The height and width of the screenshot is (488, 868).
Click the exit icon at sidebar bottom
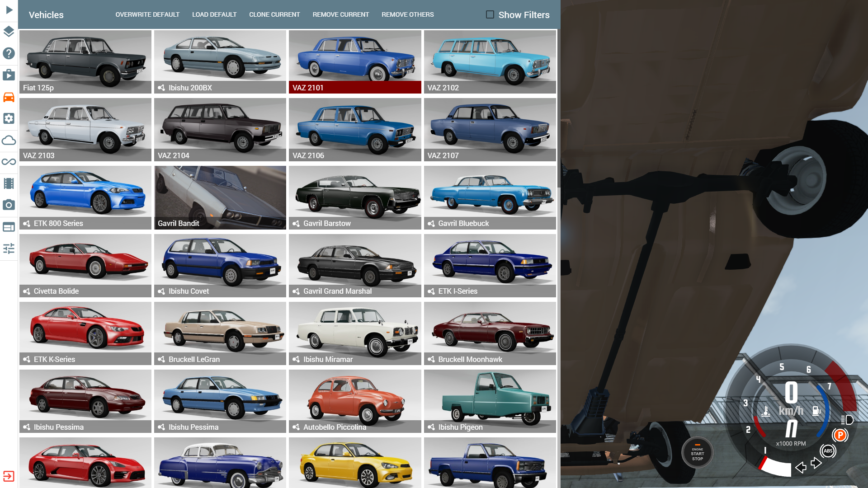pyautogui.click(x=9, y=476)
